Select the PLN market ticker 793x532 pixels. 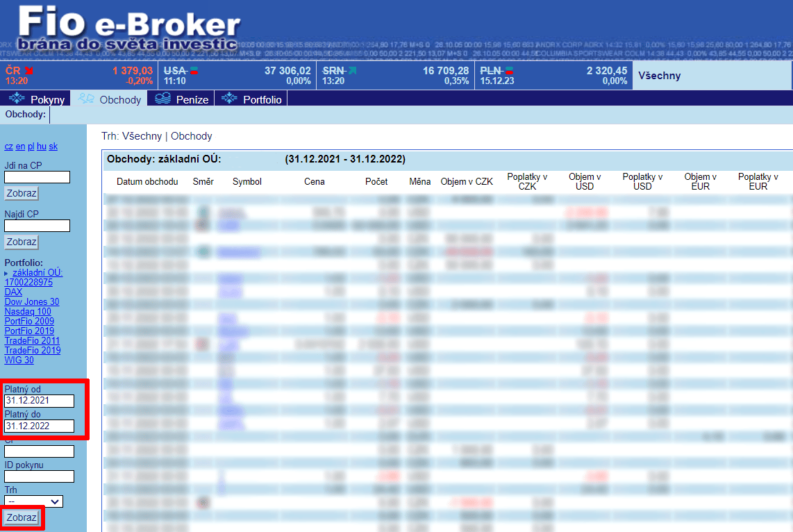click(x=553, y=75)
